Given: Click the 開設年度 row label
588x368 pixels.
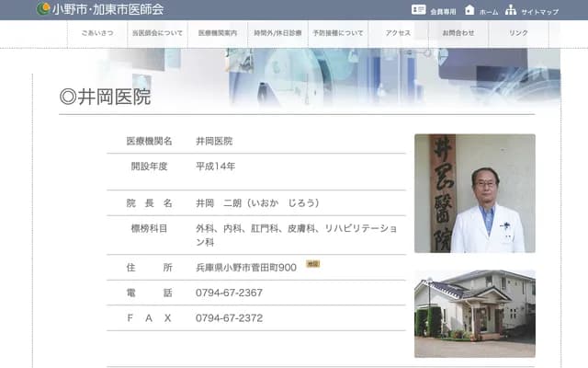Looking at the screenshot, I should [149, 167].
